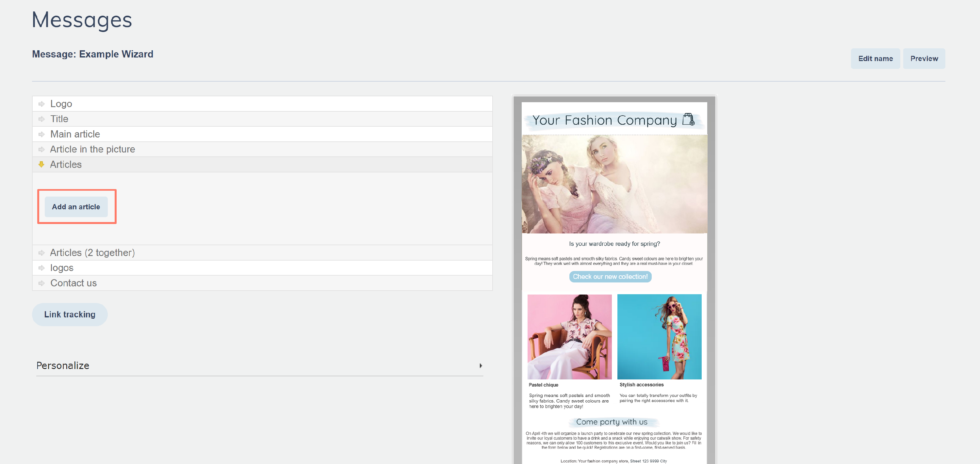Open the Main article section row

click(75, 134)
